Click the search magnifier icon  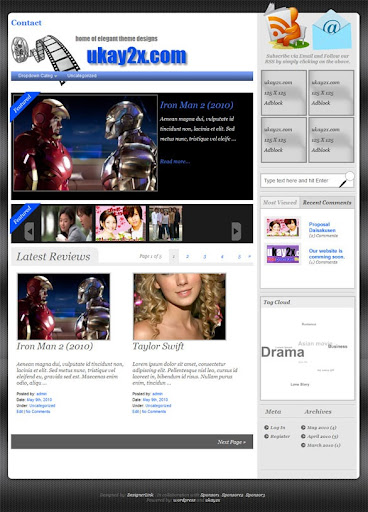click(347, 179)
